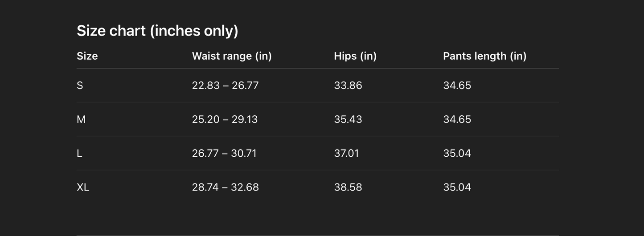This screenshot has height=236, width=644.
Task: Select the Waist range (in) column header
Action: (232, 56)
